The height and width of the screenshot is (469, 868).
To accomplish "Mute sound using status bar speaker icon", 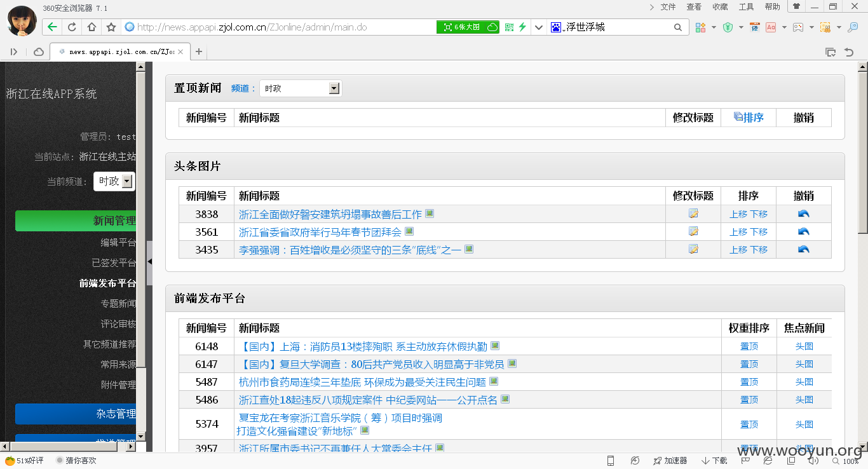I will click(x=813, y=461).
